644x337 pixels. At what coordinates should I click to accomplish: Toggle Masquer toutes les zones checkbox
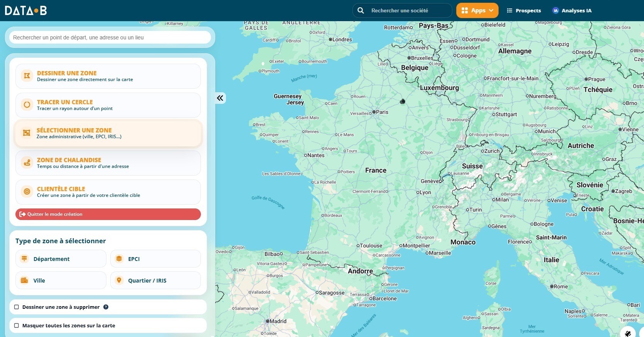tap(17, 326)
